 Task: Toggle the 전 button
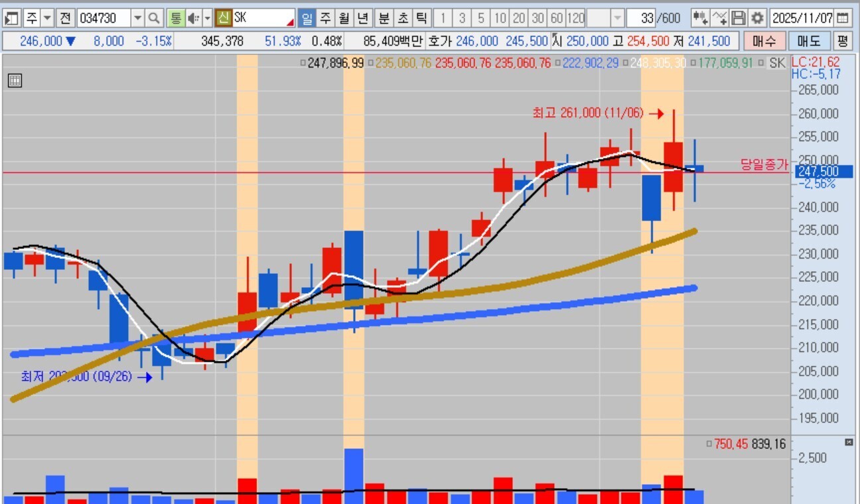coord(64,18)
